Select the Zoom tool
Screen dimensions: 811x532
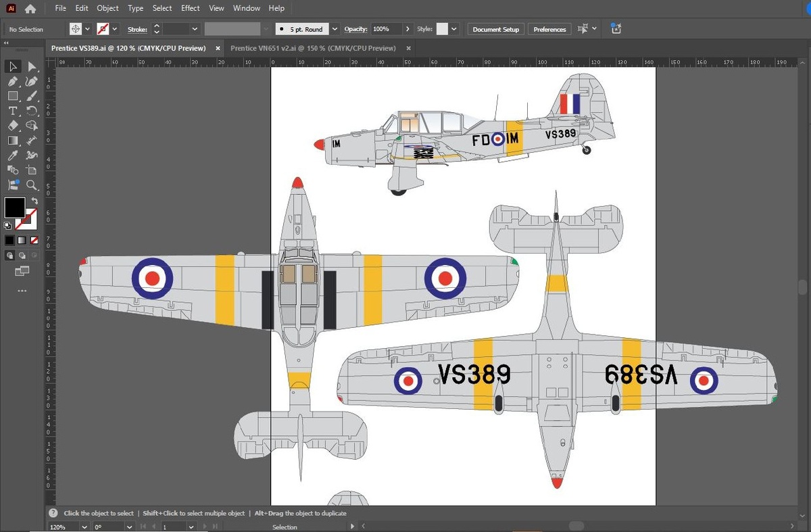(31, 185)
